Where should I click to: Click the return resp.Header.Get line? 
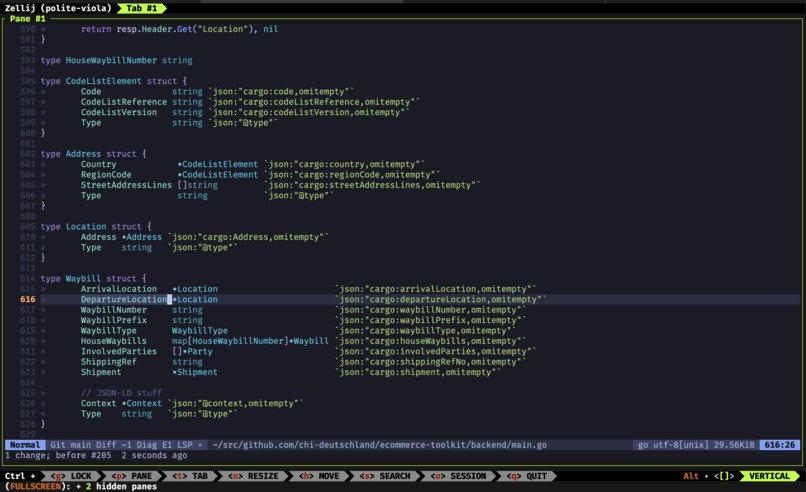pyautogui.click(x=179, y=29)
